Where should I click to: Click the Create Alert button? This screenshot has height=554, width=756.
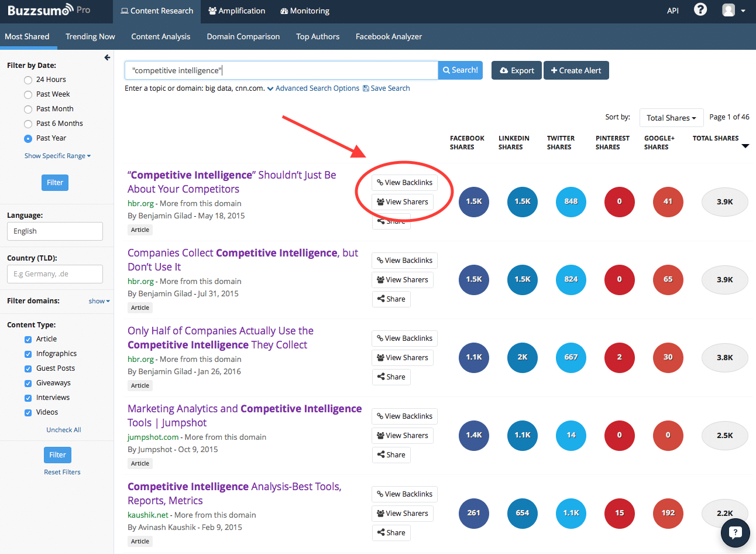click(576, 70)
